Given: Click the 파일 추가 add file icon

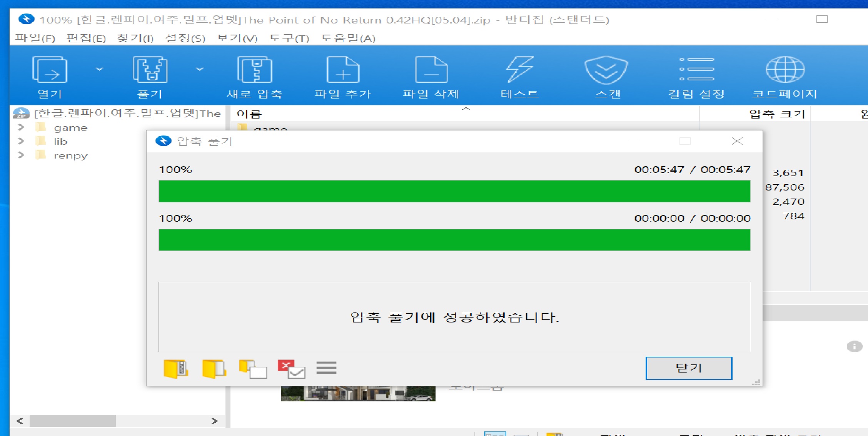Looking at the screenshot, I should [342, 70].
